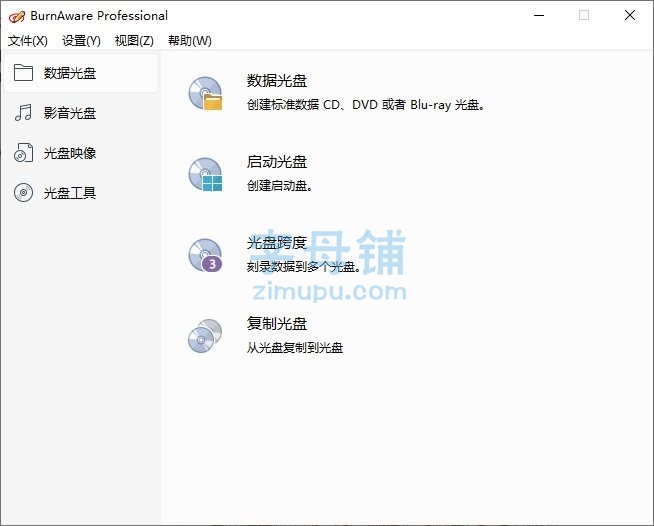The height and width of the screenshot is (526, 654).
Task: Click the folder icon beside 数据光盘 in the sidebar
Action: 23,73
